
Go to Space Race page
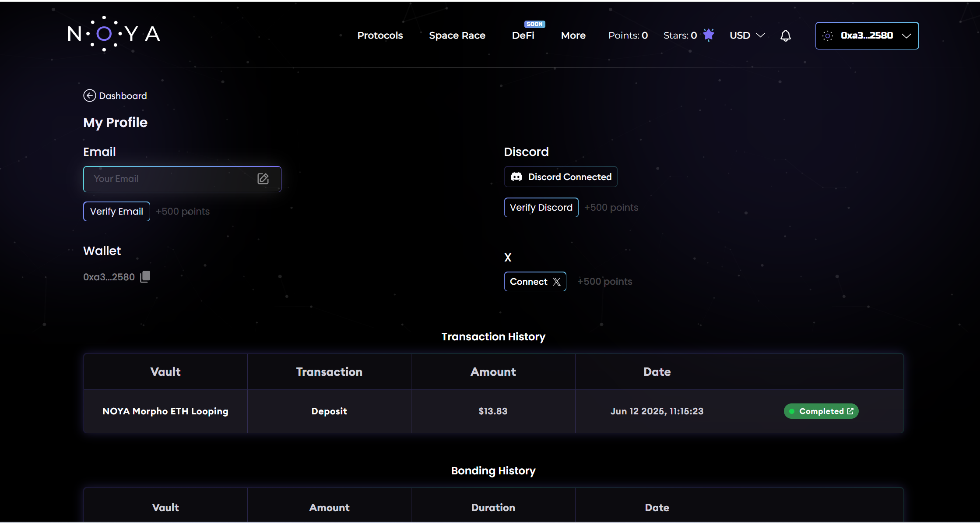coord(457,35)
